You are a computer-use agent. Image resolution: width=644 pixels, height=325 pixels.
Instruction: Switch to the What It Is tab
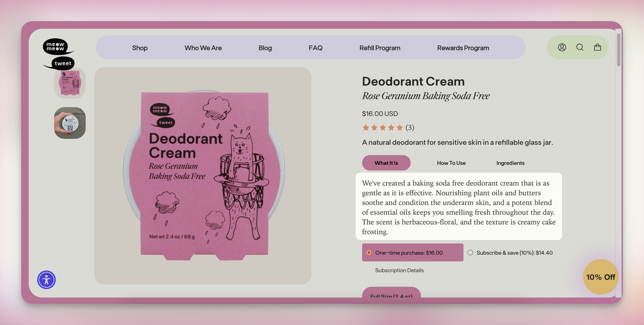tap(386, 163)
